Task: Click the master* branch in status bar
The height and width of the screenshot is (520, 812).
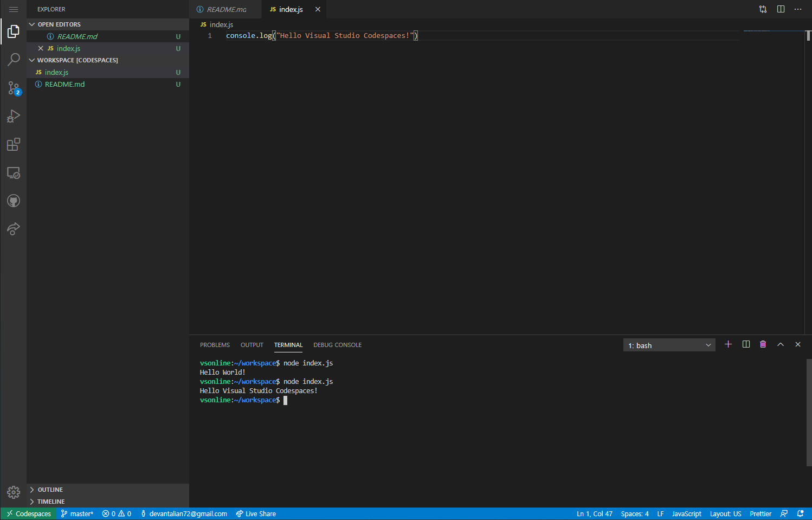Action: [77, 513]
